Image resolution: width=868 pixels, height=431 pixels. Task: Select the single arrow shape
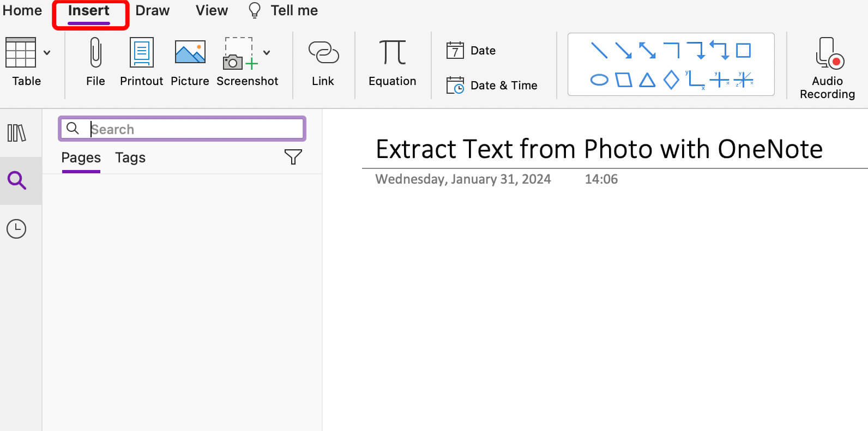click(623, 50)
